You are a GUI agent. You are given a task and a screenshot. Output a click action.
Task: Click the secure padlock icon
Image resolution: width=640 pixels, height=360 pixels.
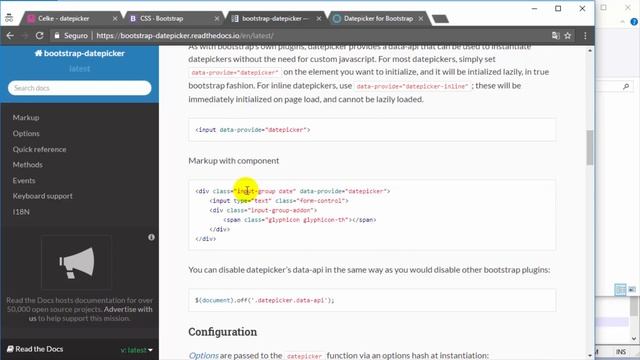coord(57,36)
